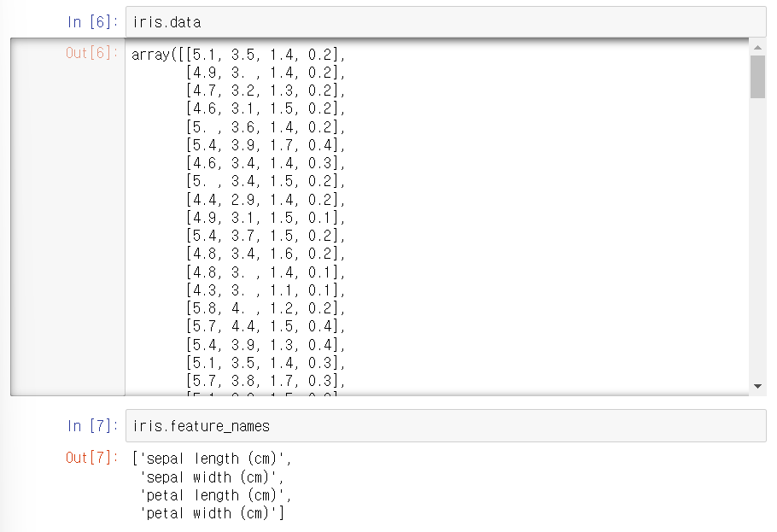Click the array row [4.7, 3.2, 1.3, 0.2]
The image size is (777, 532).
tap(265, 91)
